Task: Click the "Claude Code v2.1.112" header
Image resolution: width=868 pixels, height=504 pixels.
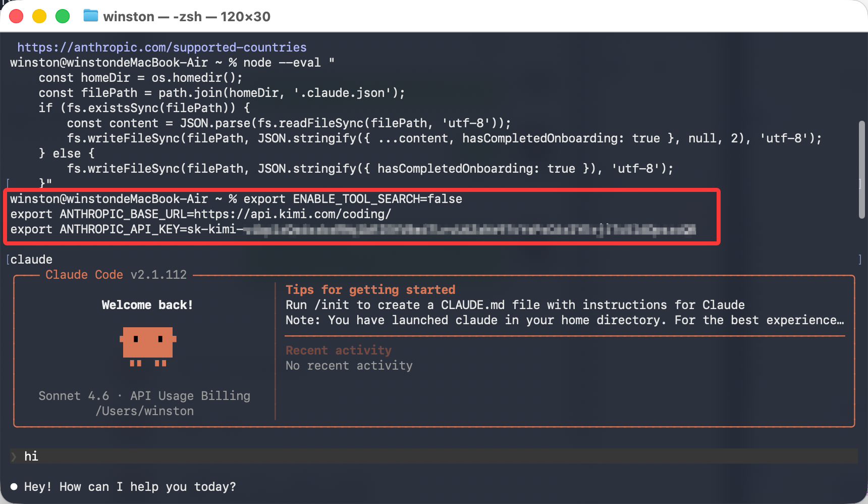Action: coord(116,275)
